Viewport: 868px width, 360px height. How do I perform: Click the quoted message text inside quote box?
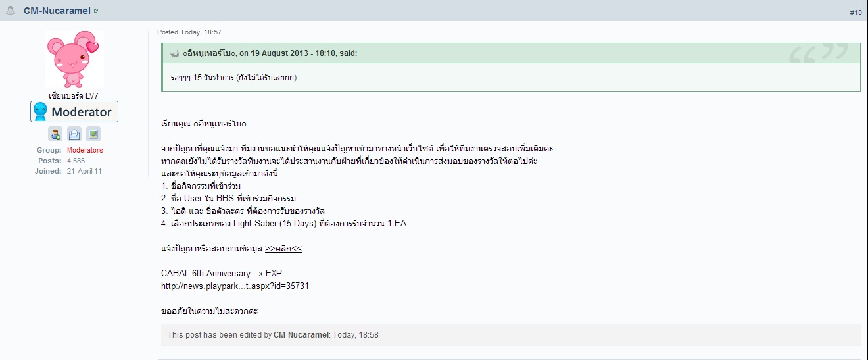coord(233,78)
